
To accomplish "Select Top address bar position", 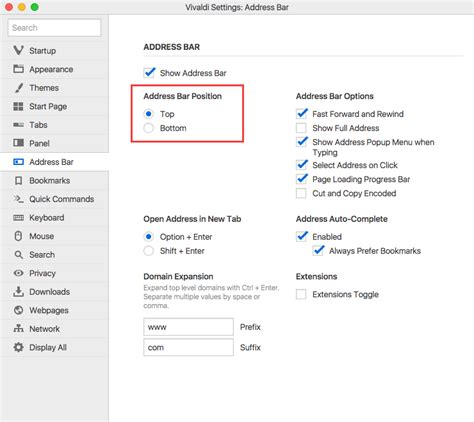I will (x=149, y=114).
